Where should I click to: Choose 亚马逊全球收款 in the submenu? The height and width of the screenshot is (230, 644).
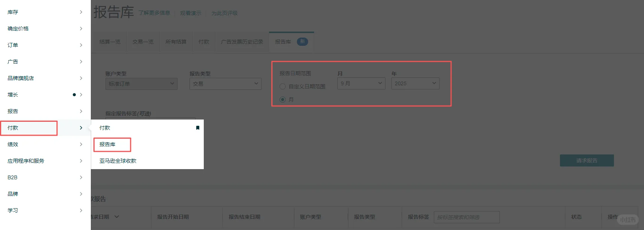(118, 161)
